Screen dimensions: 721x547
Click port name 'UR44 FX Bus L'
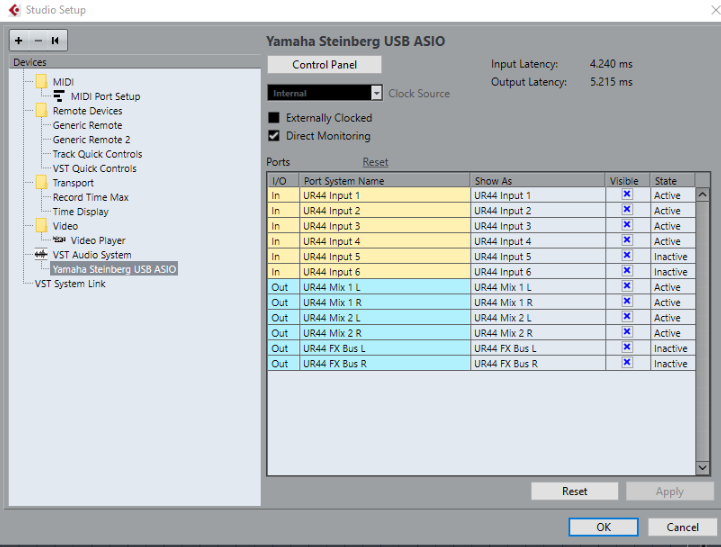coord(384,348)
